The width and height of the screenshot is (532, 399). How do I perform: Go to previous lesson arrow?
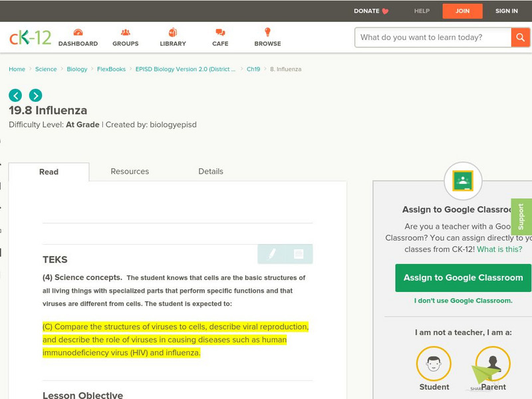pyautogui.click(x=15, y=95)
